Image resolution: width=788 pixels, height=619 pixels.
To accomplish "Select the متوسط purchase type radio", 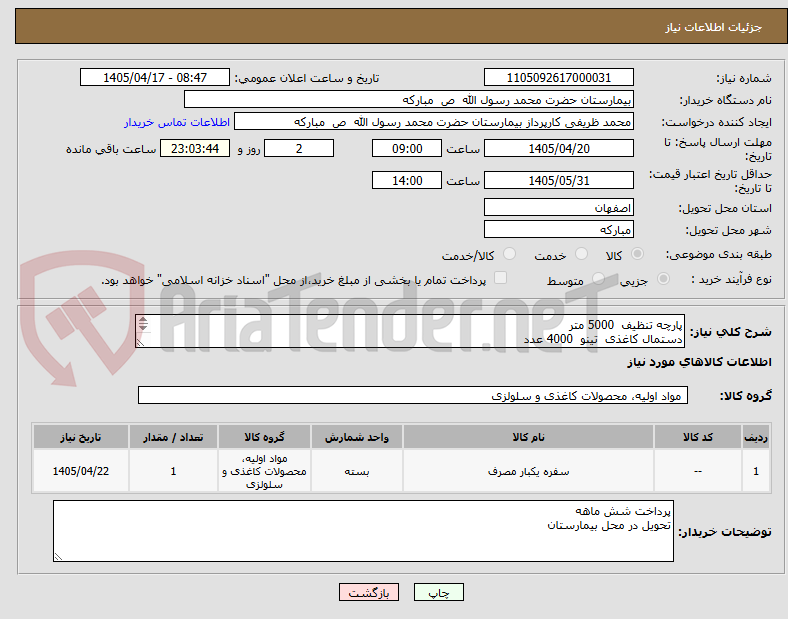I will coord(598,278).
